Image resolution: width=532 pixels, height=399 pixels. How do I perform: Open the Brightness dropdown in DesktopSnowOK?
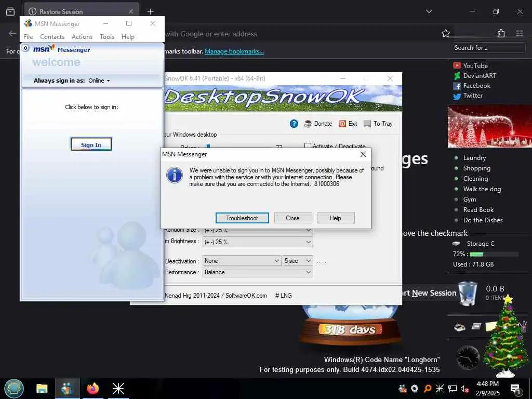[x=258, y=242]
